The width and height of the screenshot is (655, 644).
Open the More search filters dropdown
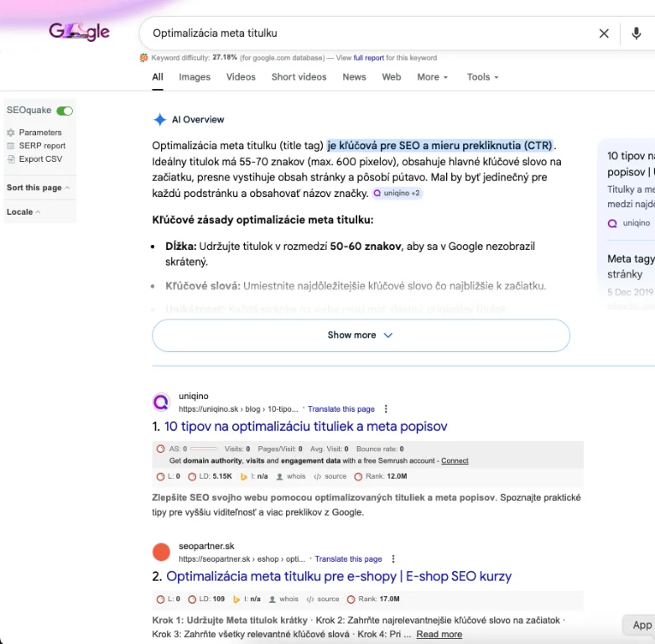(432, 77)
